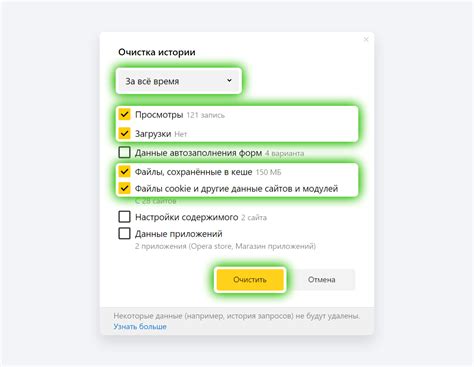Close the Очистка истории dialog with X
Image resolution: width=474 pixels, height=367 pixels.
[x=366, y=39]
